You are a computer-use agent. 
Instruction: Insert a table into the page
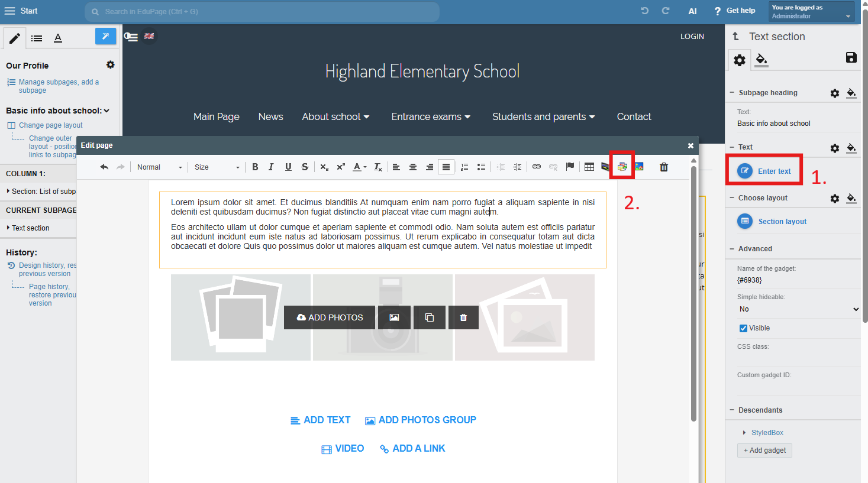point(589,167)
